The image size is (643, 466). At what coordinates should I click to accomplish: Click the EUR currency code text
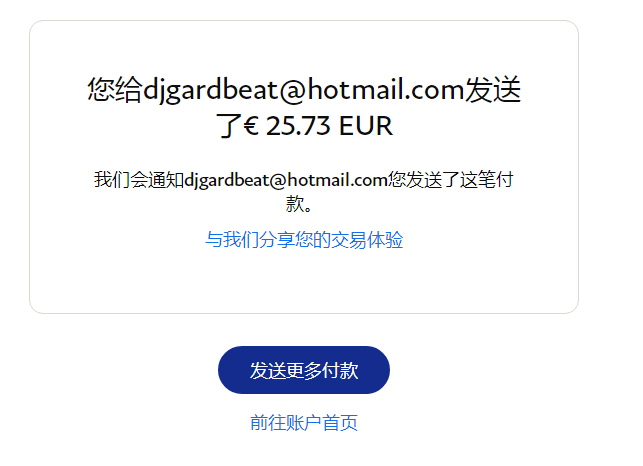(366, 126)
